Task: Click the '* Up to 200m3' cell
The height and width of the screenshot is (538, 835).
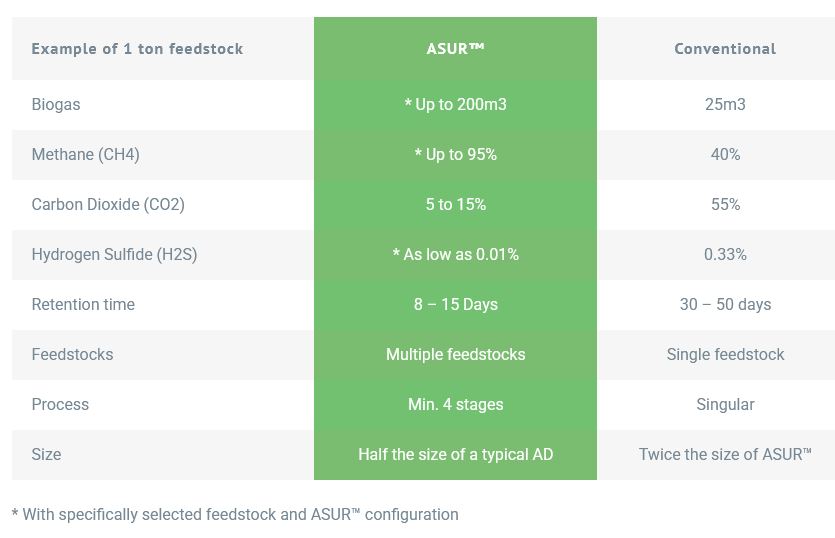Action: [455, 104]
